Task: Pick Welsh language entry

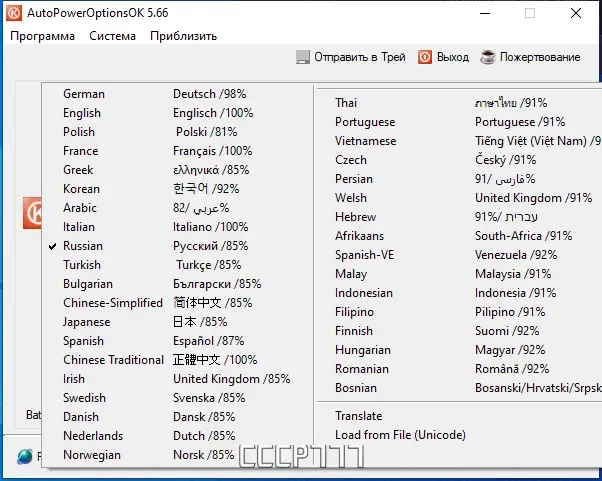Action: point(459,198)
